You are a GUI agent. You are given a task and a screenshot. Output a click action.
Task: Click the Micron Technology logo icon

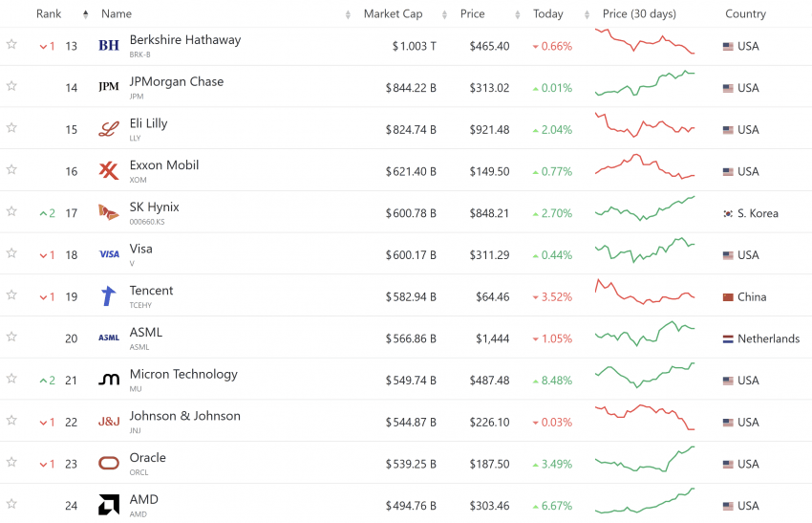pyautogui.click(x=109, y=380)
